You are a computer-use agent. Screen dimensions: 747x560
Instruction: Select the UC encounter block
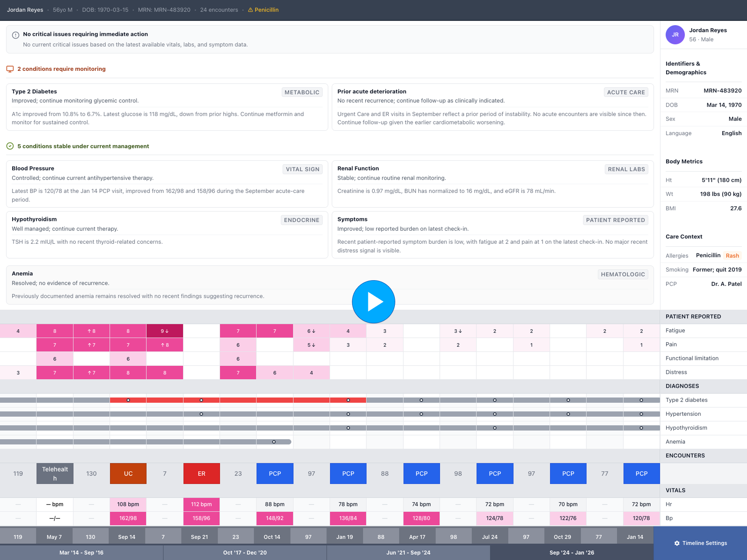click(x=128, y=474)
